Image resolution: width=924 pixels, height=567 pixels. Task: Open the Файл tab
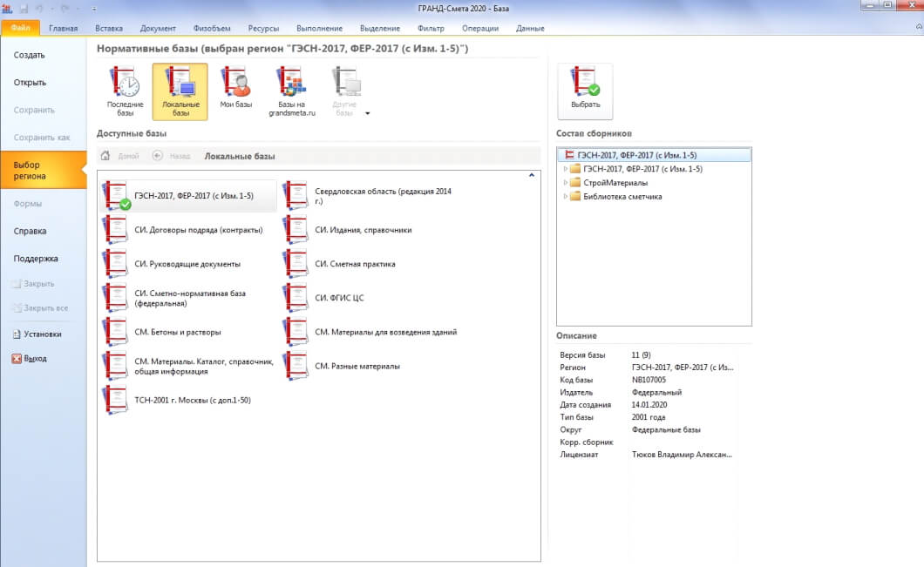coord(21,28)
